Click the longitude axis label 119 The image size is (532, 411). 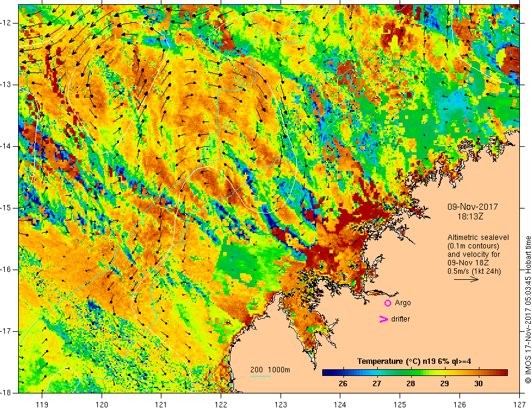click(x=42, y=404)
